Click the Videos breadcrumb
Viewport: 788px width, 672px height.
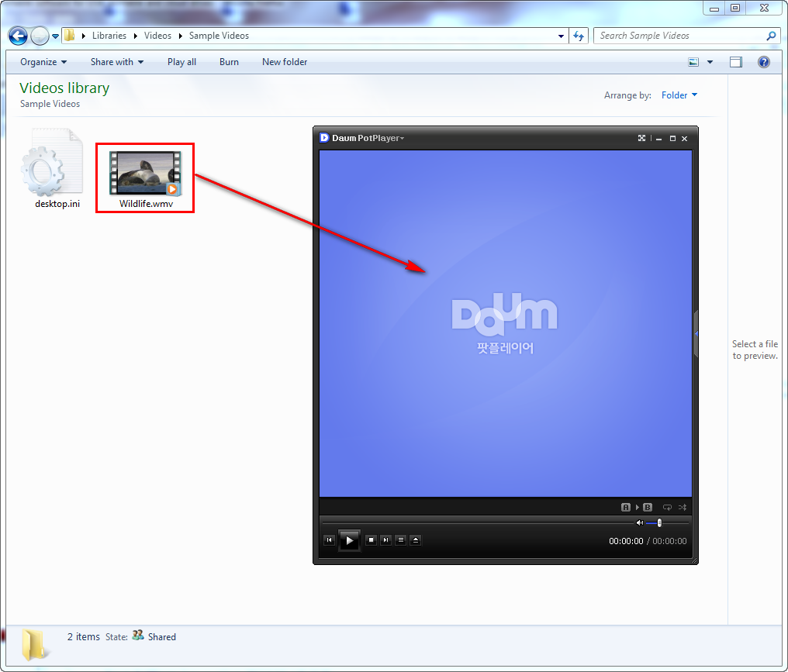[157, 36]
